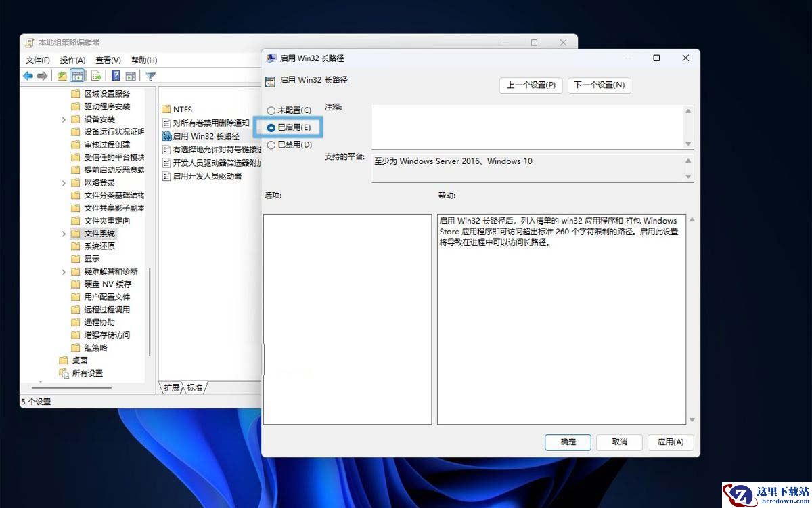Click the 下一个设置(N) button
Viewport: 812px width, 508px height.
coord(599,85)
